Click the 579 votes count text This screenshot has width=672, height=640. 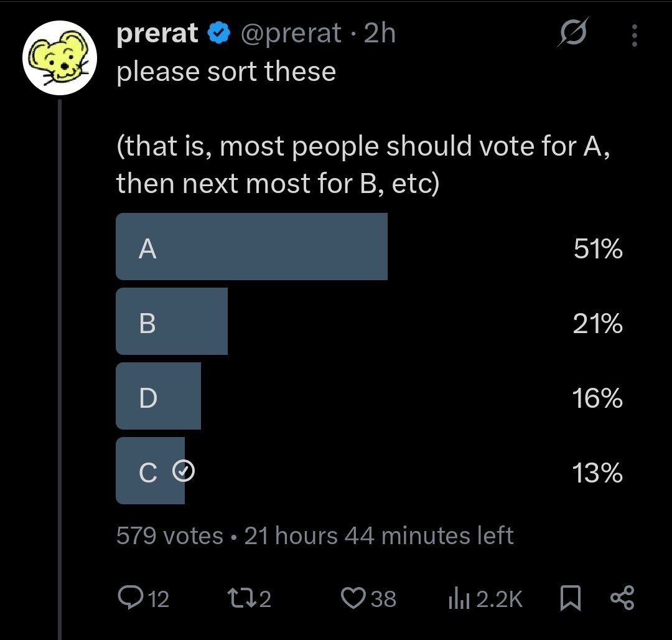pyautogui.click(x=170, y=535)
